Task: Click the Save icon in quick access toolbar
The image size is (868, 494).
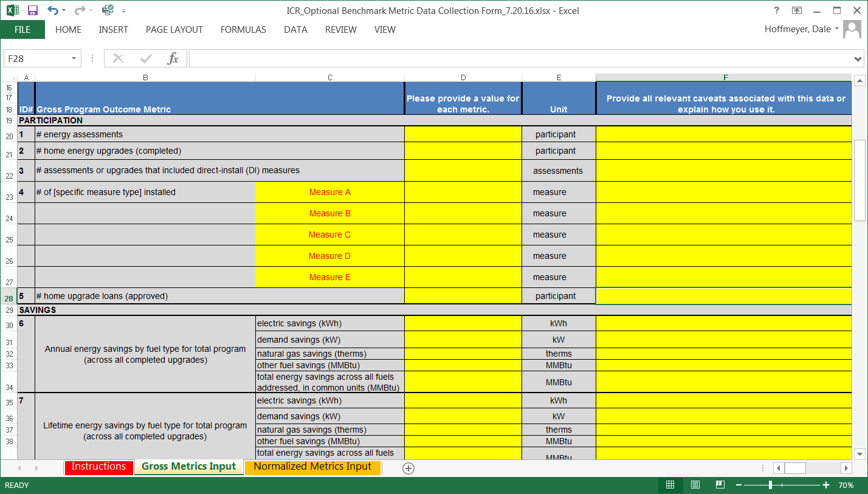Action: click(x=33, y=10)
